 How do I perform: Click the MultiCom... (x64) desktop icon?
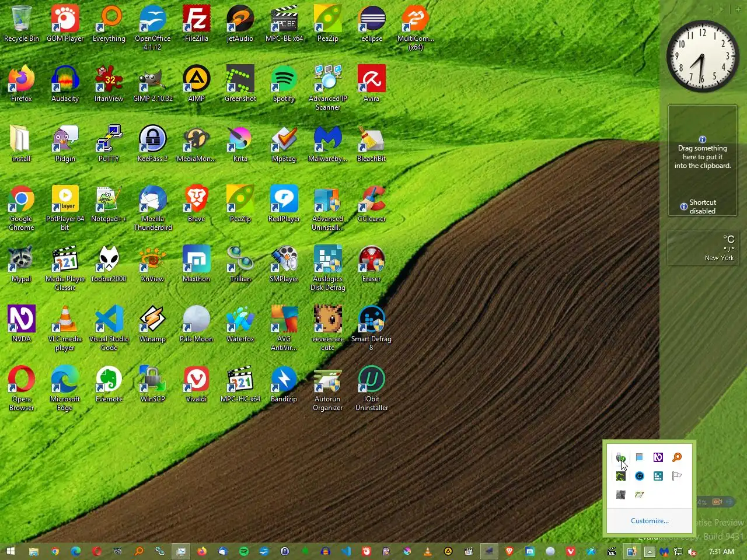click(416, 28)
